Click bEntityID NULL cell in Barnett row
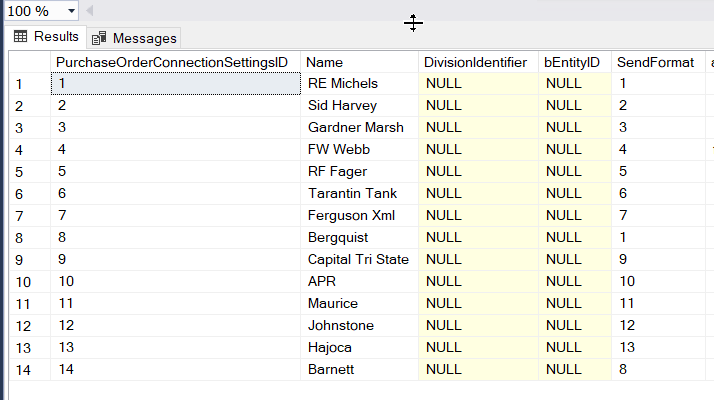The width and height of the screenshot is (714, 400). click(575, 369)
